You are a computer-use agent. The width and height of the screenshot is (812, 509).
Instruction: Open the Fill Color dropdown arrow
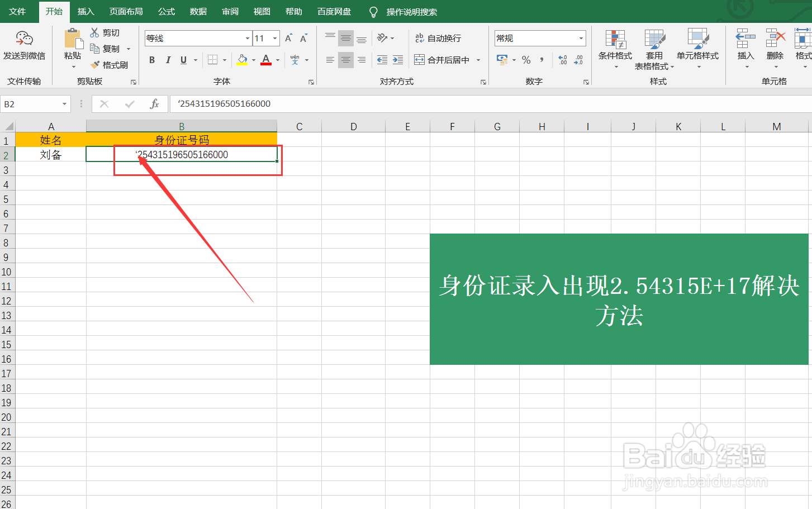253,60
